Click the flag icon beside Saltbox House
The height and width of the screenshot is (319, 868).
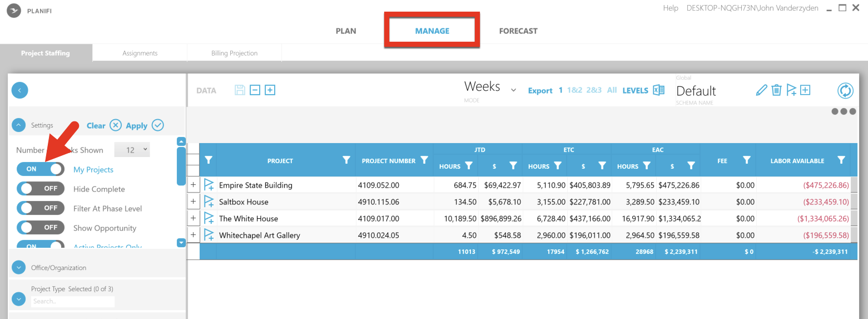tap(209, 202)
